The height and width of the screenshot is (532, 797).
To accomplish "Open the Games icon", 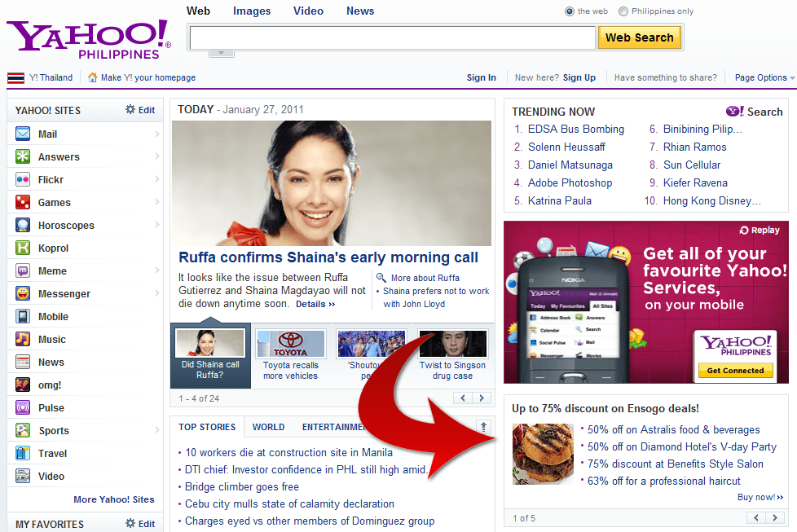I will (23, 202).
